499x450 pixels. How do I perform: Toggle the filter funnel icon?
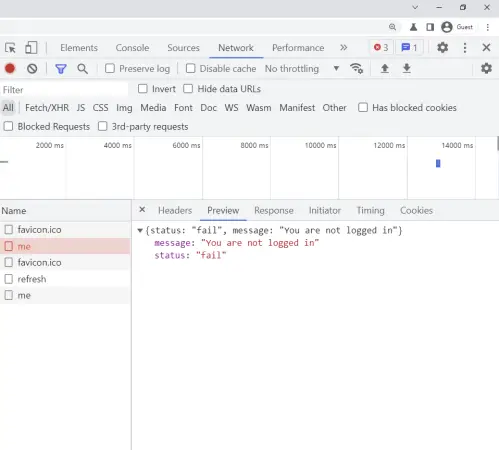point(61,69)
